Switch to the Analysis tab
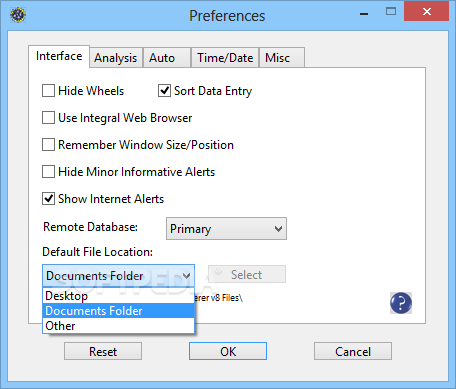Image resolution: width=456 pixels, height=389 pixels. 116,58
